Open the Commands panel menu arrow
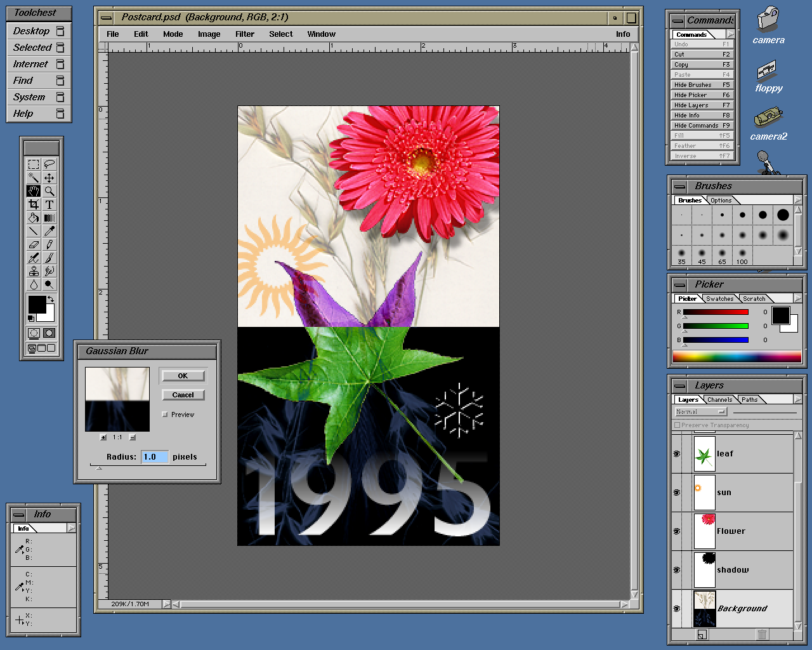The image size is (812, 650). [731, 34]
